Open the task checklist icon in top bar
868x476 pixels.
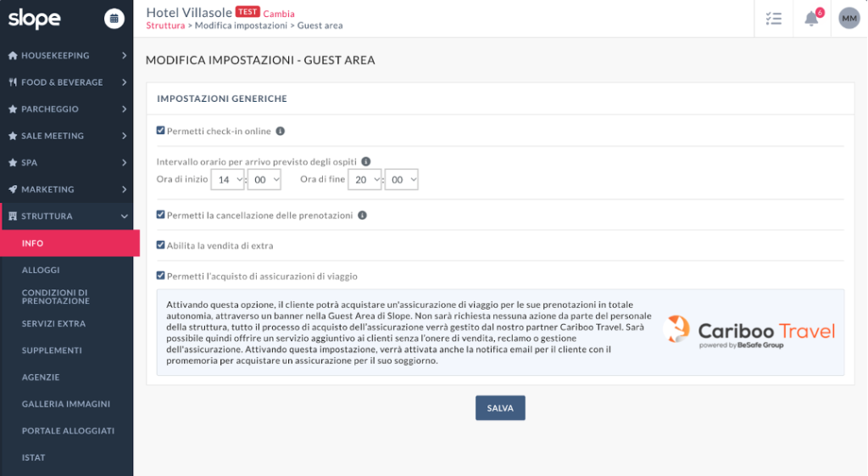click(773, 19)
